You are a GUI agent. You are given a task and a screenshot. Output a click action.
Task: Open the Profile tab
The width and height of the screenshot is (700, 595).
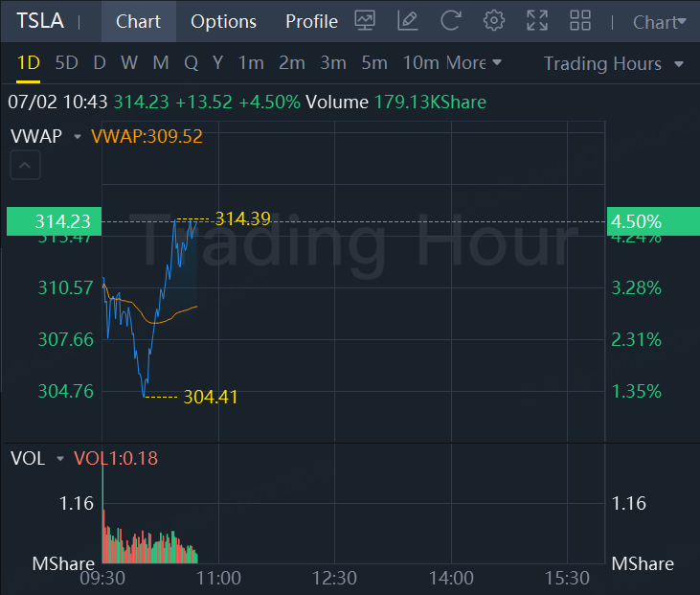[x=311, y=21]
